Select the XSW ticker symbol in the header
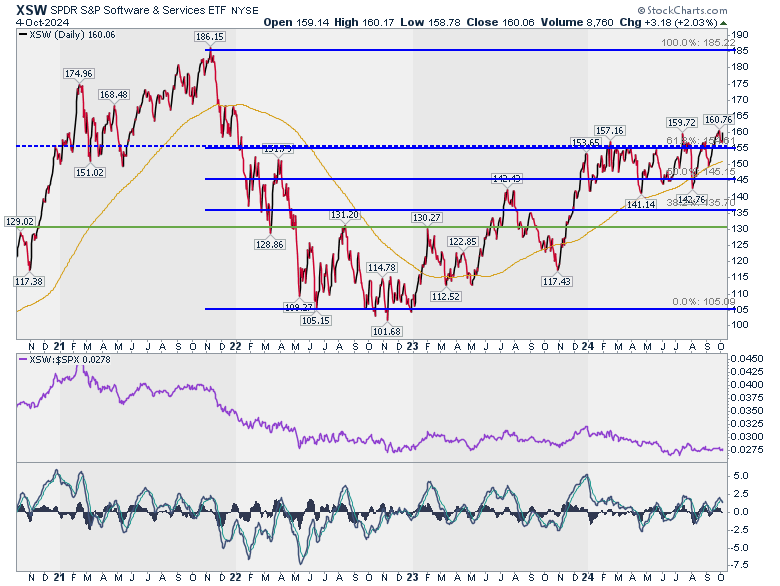The height and width of the screenshot is (586, 780). pos(31,10)
